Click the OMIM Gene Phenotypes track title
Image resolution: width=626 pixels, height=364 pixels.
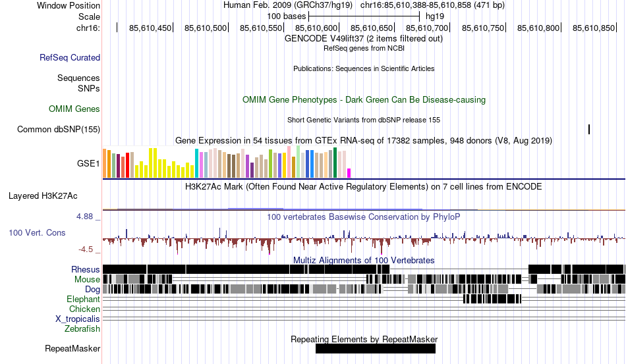pos(364,99)
